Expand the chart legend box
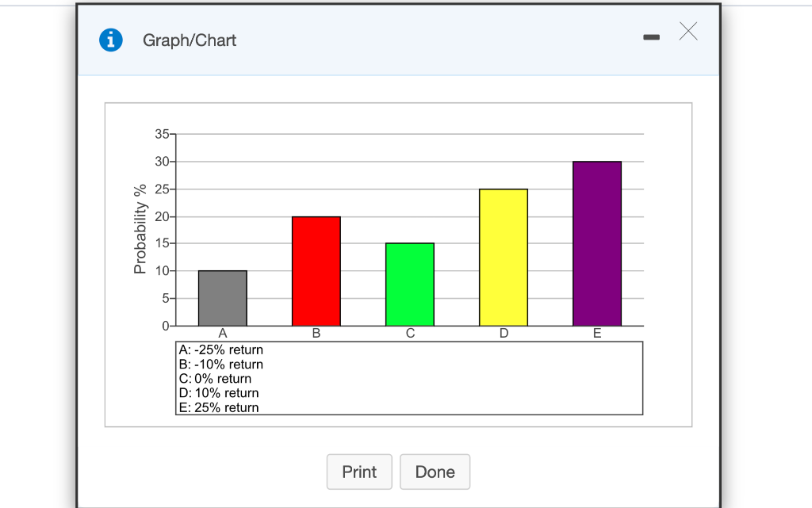 409,378
